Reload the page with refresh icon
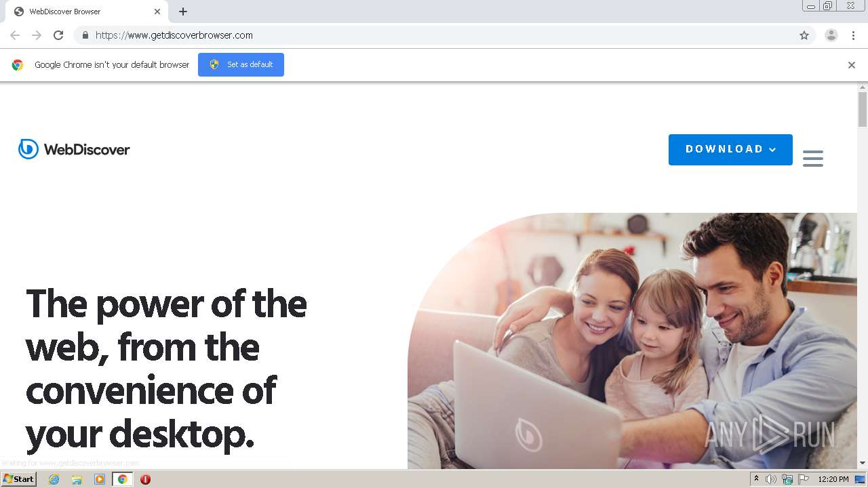 (x=58, y=35)
